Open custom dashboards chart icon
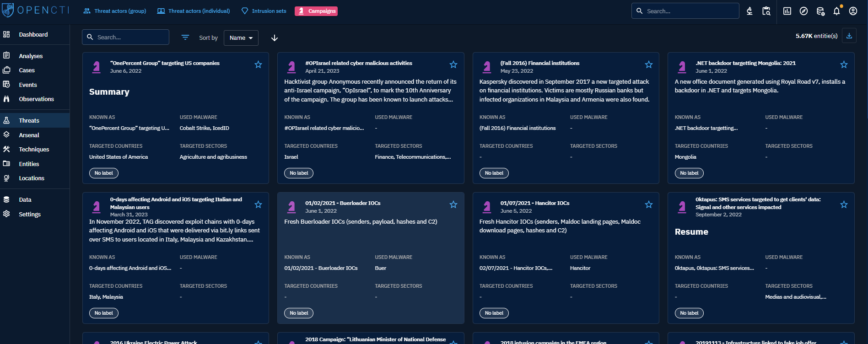 787,11
